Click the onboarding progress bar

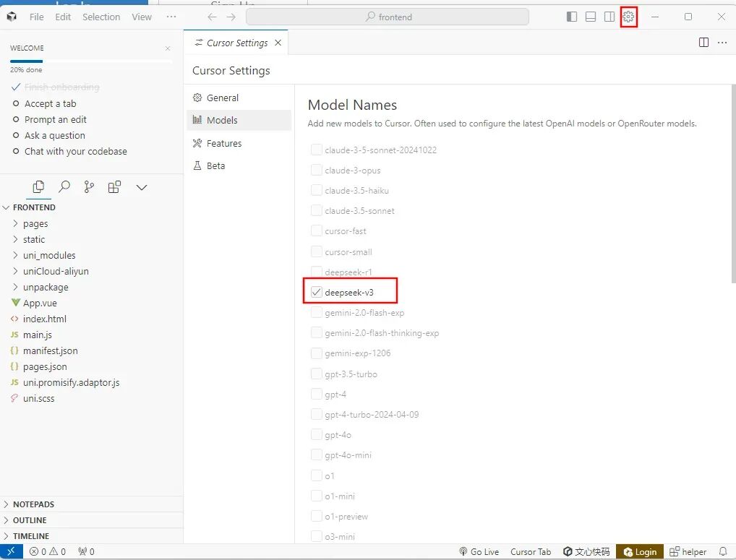(91, 61)
